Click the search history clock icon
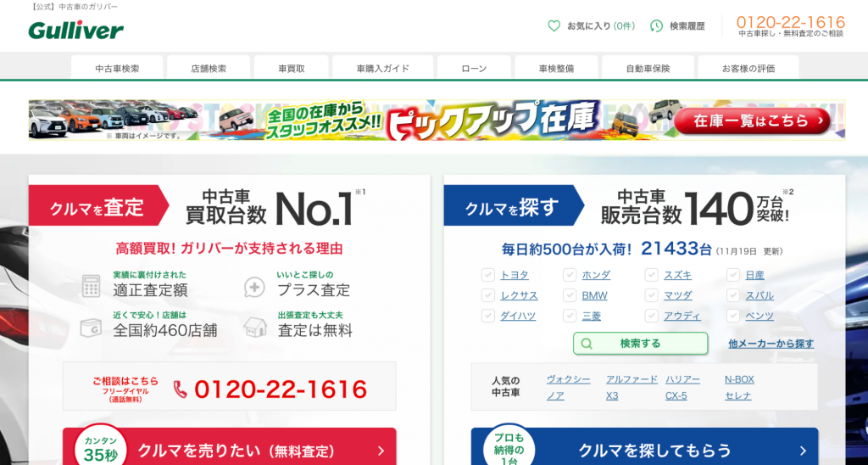Image resolution: width=868 pixels, height=465 pixels. point(656,26)
